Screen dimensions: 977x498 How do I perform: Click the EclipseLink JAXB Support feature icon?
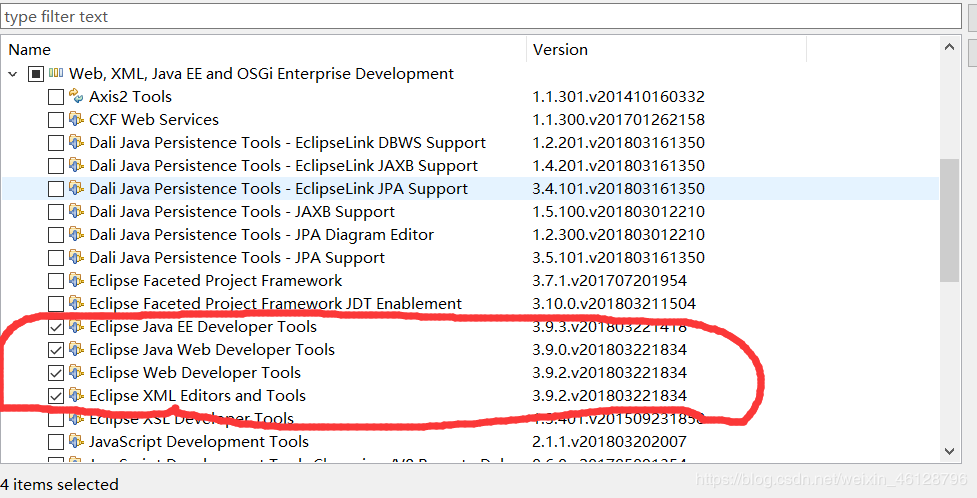[76, 165]
